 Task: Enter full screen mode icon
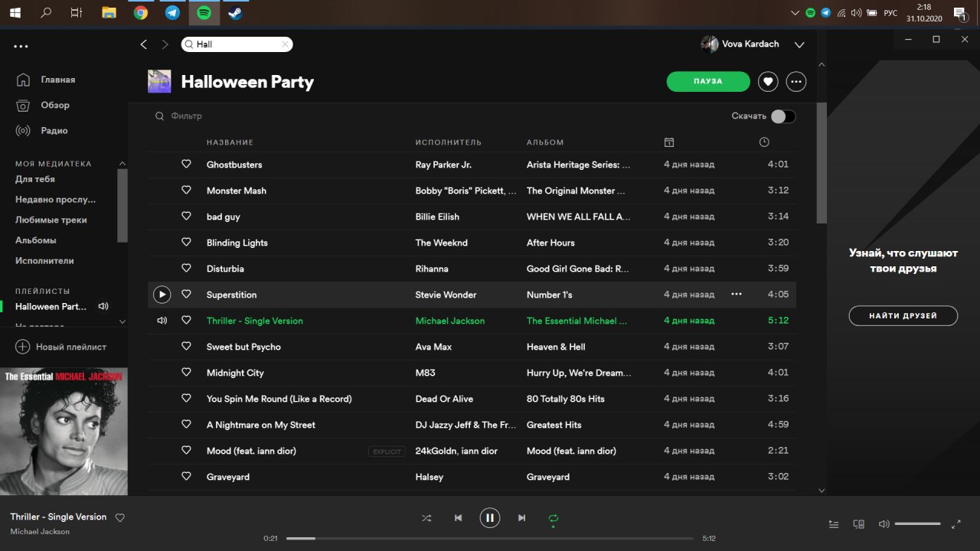pyautogui.click(x=956, y=524)
